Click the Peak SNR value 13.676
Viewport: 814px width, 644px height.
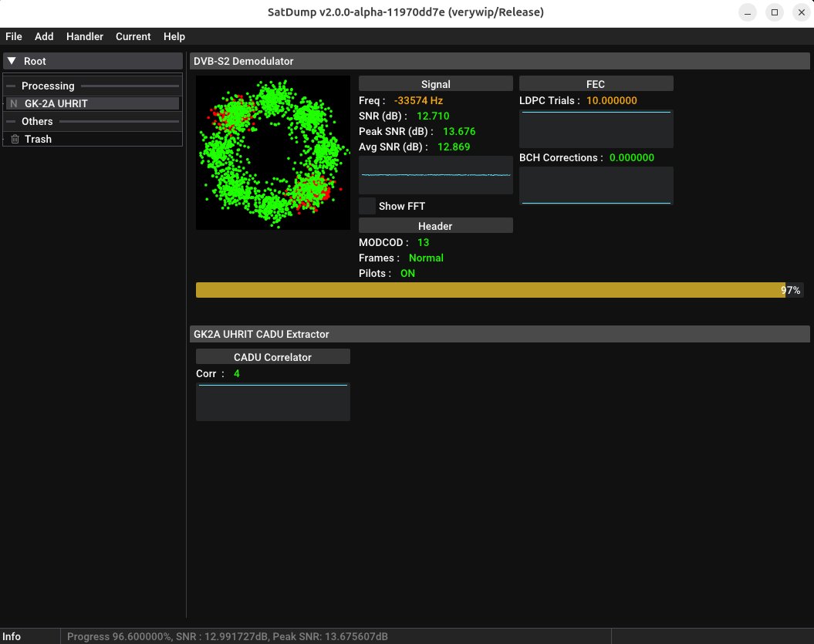(459, 131)
